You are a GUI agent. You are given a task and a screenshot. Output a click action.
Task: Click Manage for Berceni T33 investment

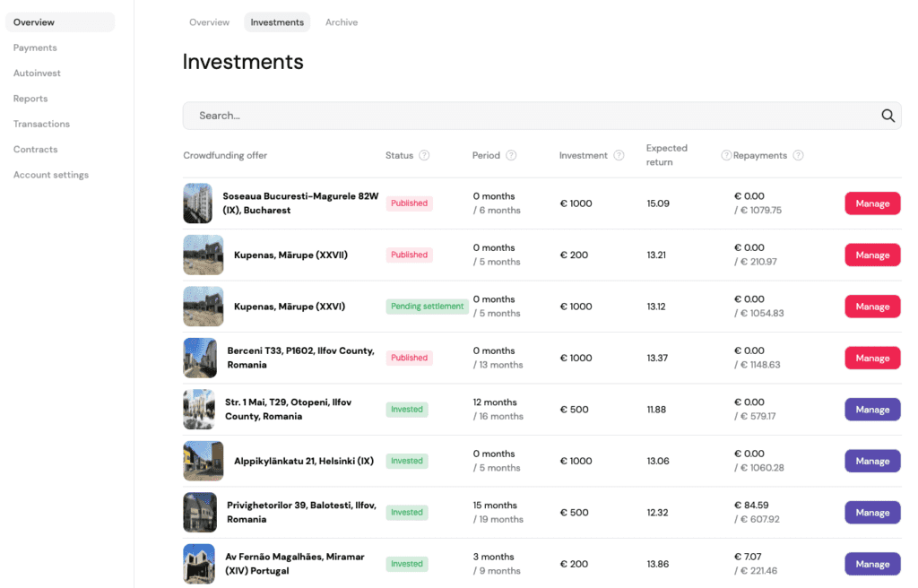tap(872, 358)
